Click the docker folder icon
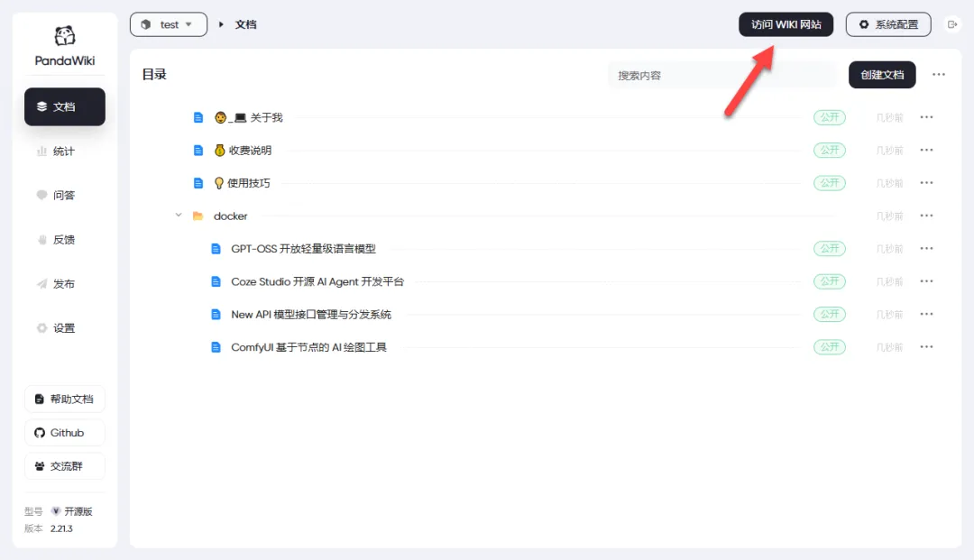 click(198, 216)
